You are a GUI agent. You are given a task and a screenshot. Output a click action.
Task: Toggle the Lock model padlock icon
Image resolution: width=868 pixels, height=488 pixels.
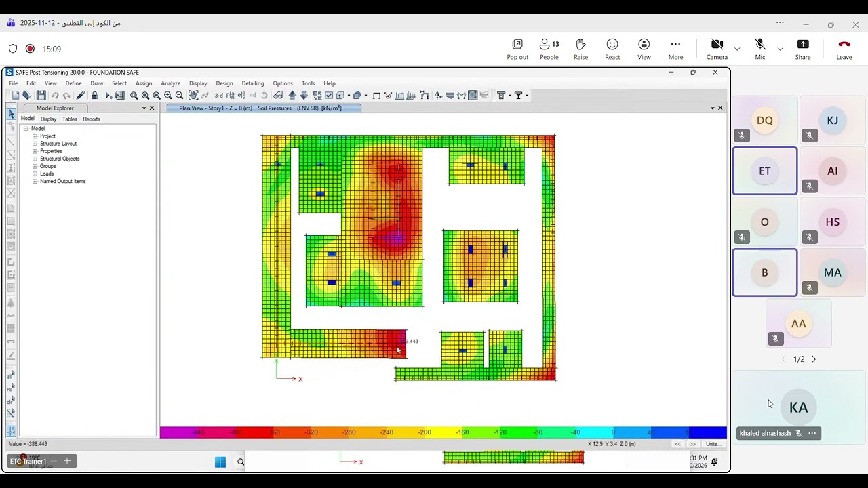[94, 96]
